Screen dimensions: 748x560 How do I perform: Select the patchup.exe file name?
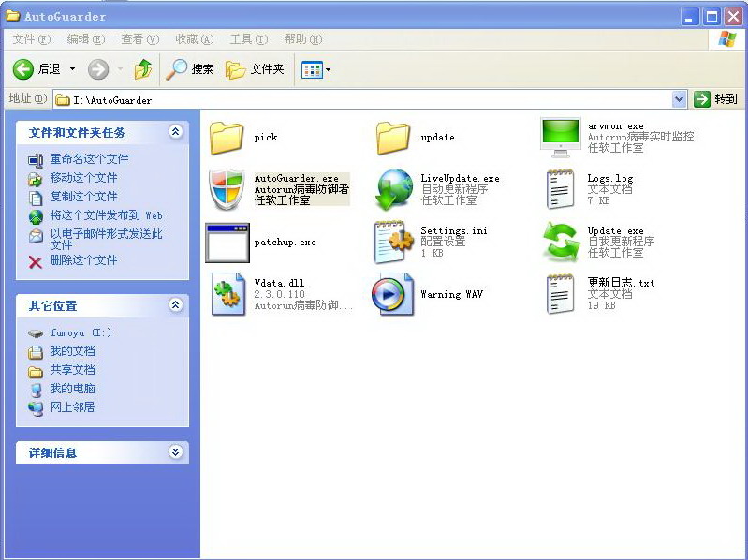[285, 243]
